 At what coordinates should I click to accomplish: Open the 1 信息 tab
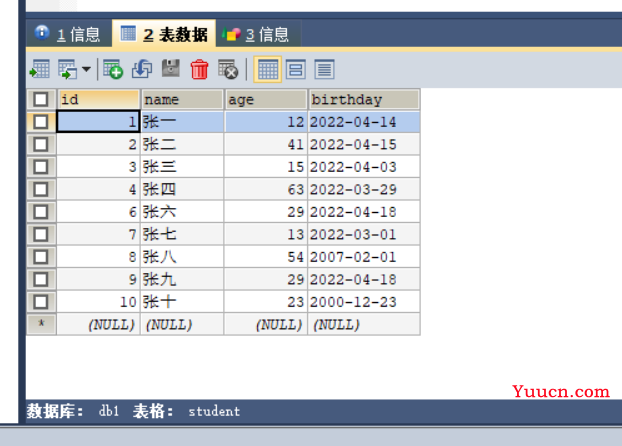click(x=69, y=35)
